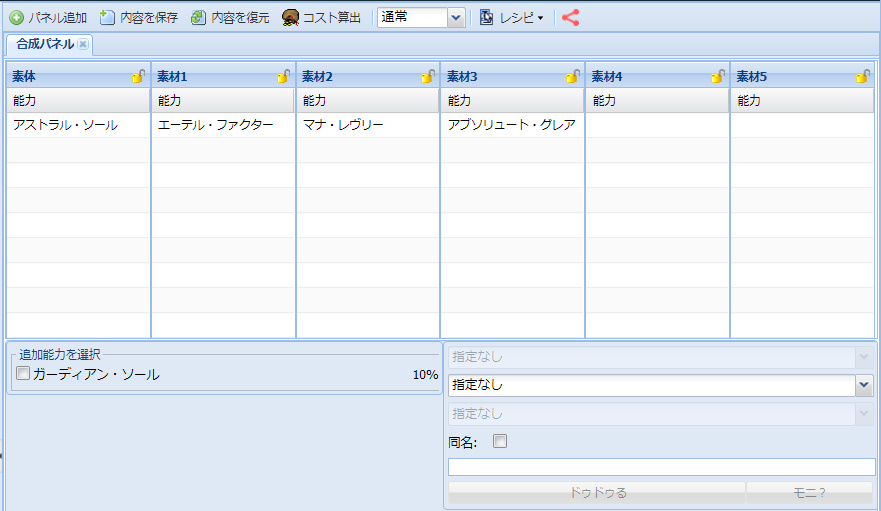This screenshot has width=881, height=511.
Task: Enable the 同名 checkbox
Action: pos(499,441)
